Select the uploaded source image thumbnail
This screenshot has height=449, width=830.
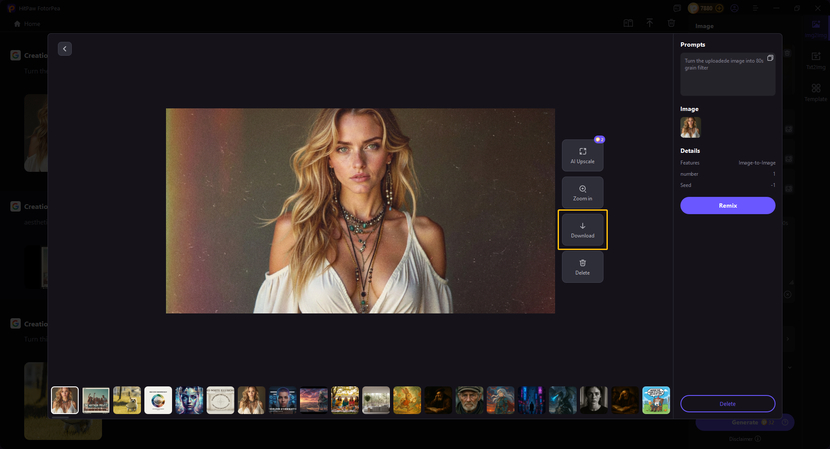point(690,127)
